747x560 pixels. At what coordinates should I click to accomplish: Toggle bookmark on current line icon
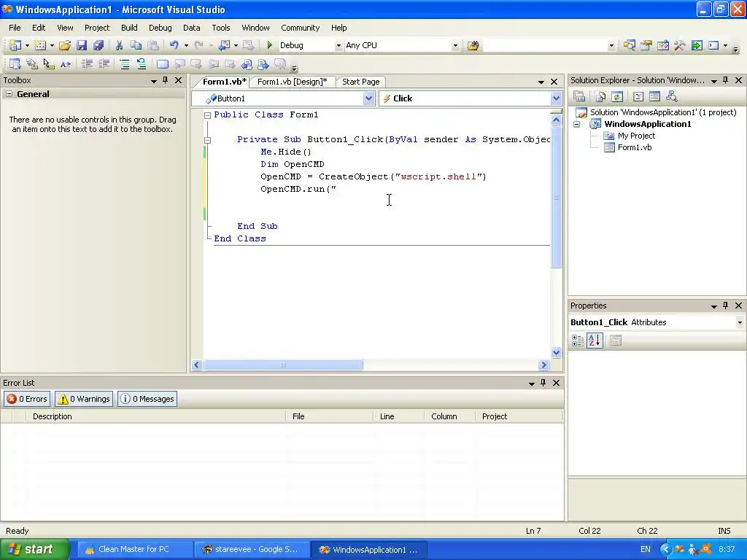click(163, 64)
